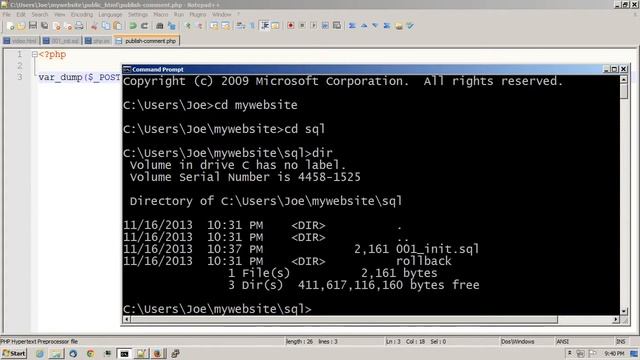Toggle the indent guide toolbar button

(264, 26)
